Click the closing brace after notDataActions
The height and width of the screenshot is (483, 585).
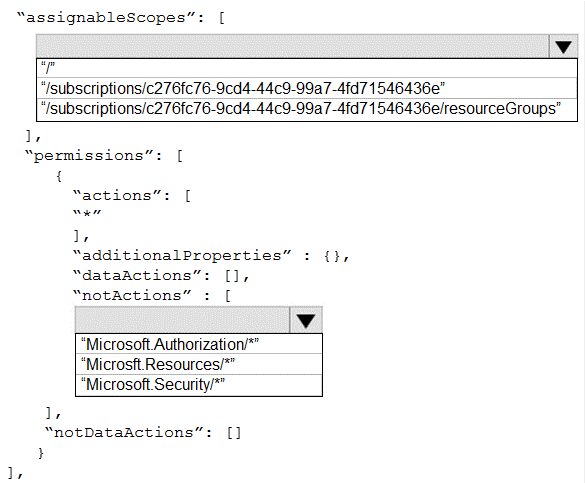click(x=41, y=454)
